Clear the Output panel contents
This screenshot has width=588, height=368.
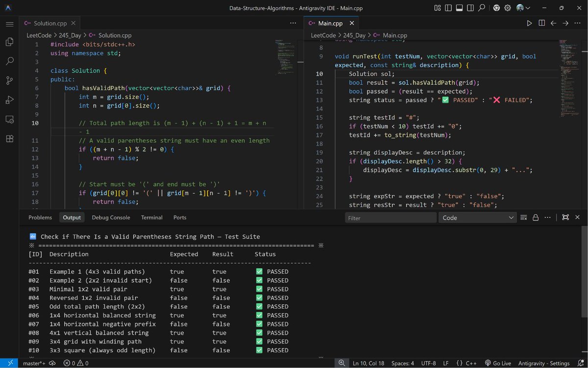[x=523, y=217]
